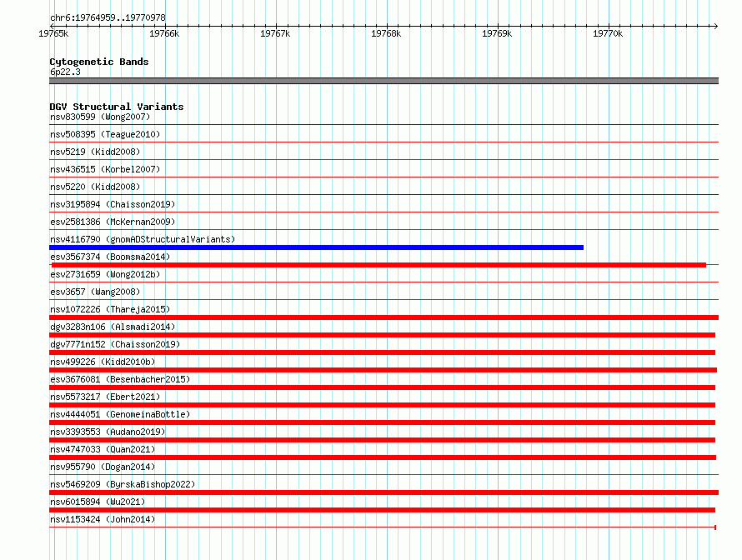The width and height of the screenshot is (742, 560).
Task: Open nsv508395 (Teague2010) variant link
Action: click(x=105, y=134)
